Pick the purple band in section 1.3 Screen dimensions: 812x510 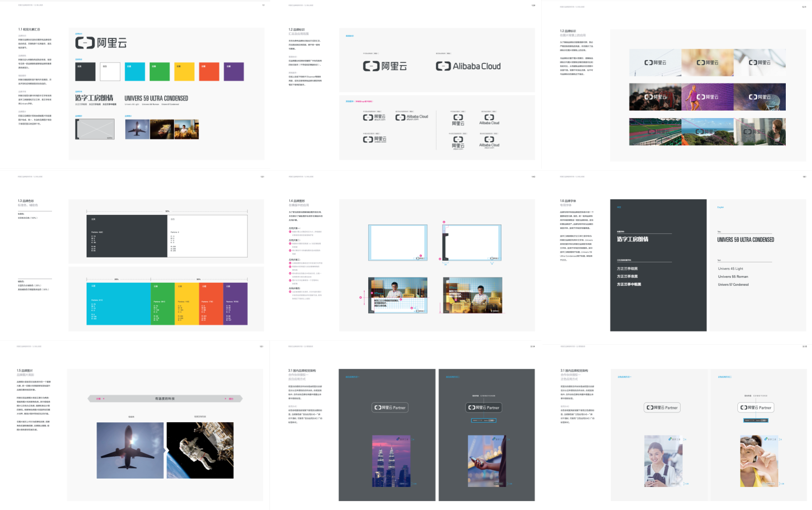tap(235, 304)
